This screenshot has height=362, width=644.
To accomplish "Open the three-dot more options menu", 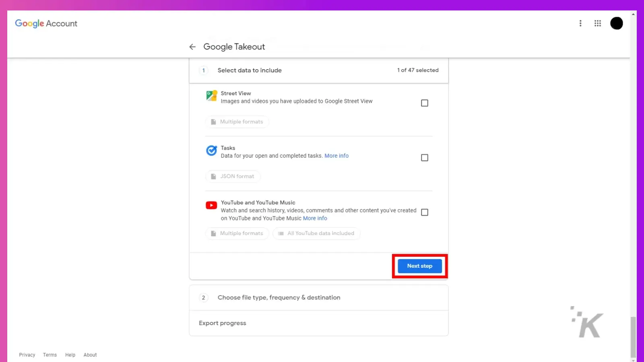I will 580,23.
